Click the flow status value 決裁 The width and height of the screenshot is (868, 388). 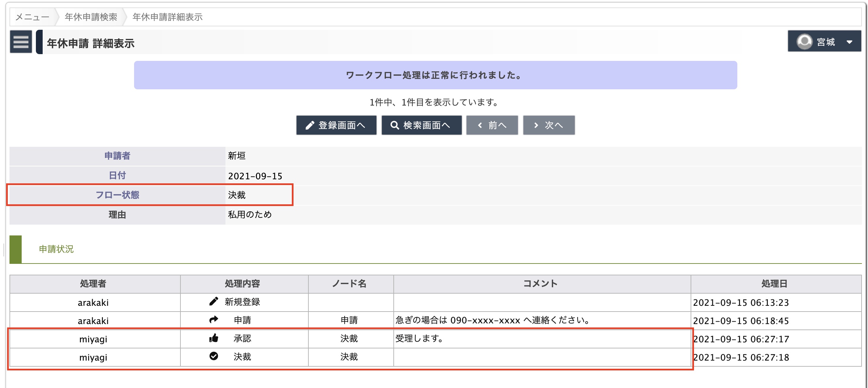click(x=237, y=195)
